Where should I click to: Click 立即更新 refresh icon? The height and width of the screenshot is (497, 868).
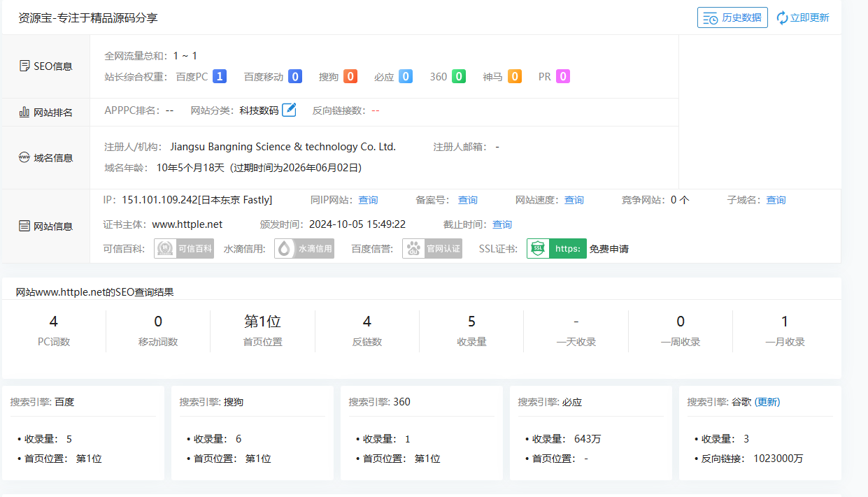pyautogui.click(x=782, y=18)
